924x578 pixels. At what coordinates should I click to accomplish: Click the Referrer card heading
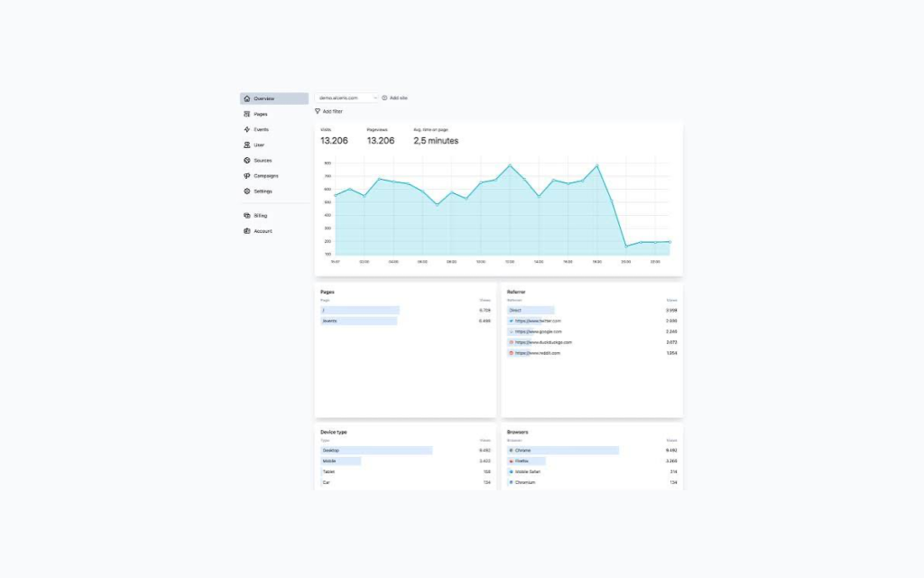pyautogui.click(x=515, y=292)
